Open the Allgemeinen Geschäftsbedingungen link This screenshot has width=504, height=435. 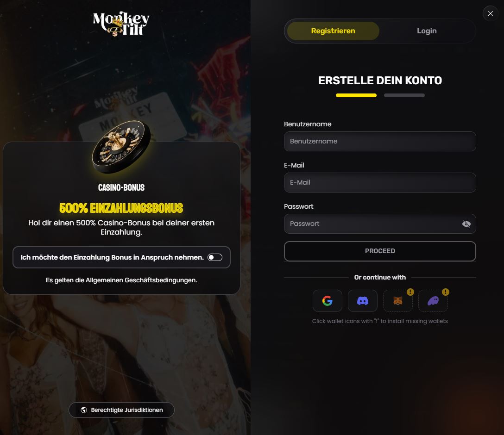121,280
